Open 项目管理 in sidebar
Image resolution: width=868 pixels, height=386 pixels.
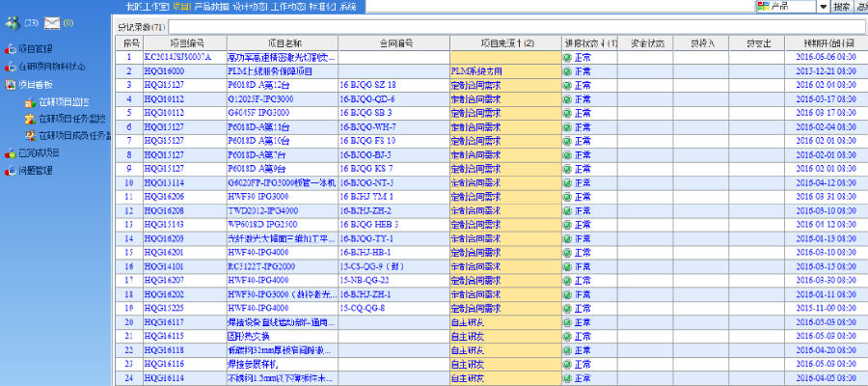tap(36, 49)
